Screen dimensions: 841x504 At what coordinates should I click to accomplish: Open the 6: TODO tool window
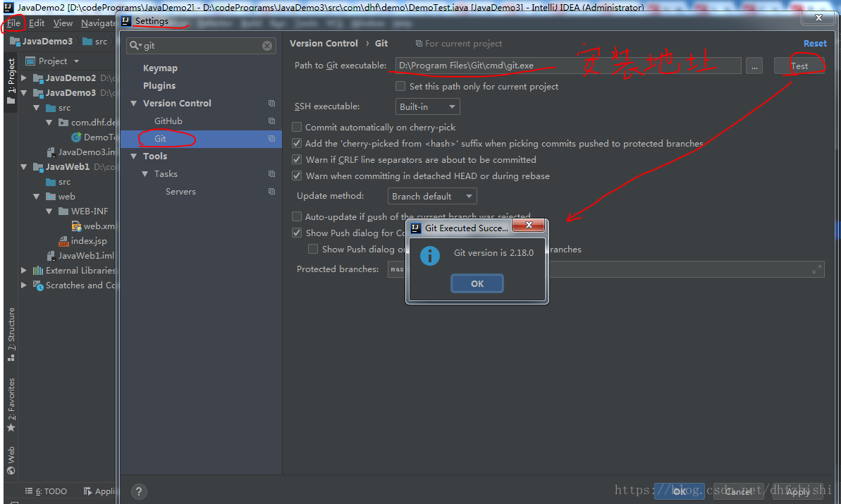pyautogui.click(x=46, y=491)
